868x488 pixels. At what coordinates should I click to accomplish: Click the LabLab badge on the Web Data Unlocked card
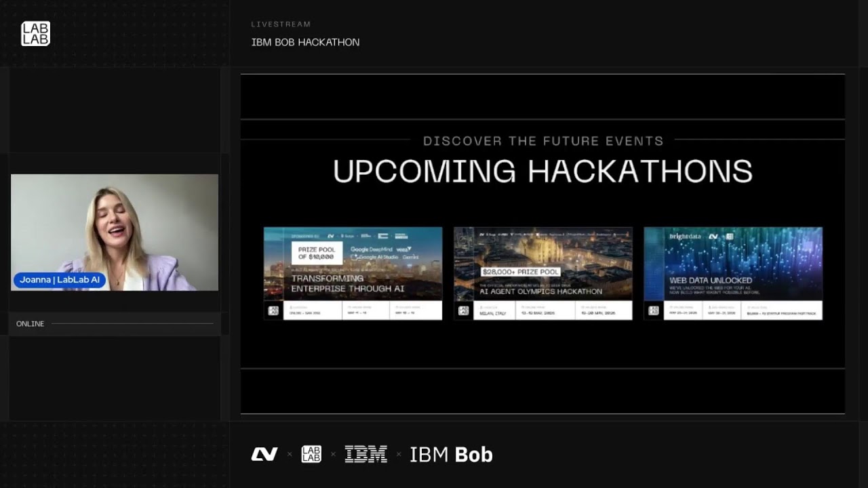(653, 310)
